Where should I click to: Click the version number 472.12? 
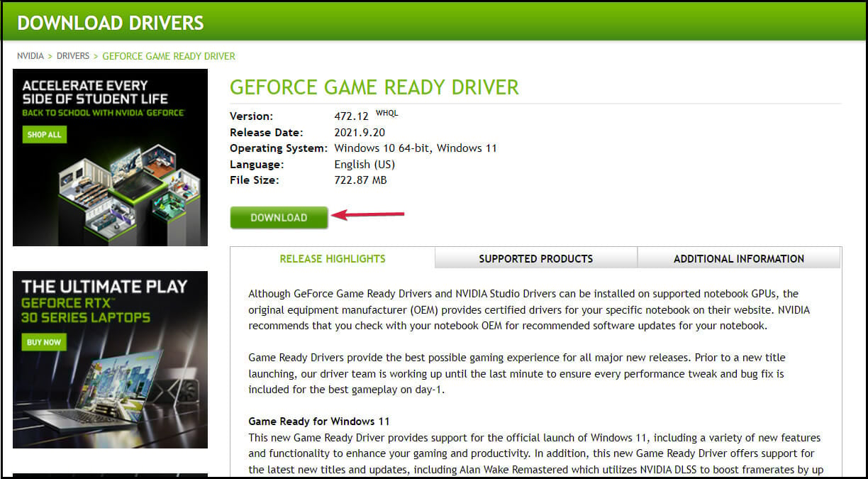(351, 116)
